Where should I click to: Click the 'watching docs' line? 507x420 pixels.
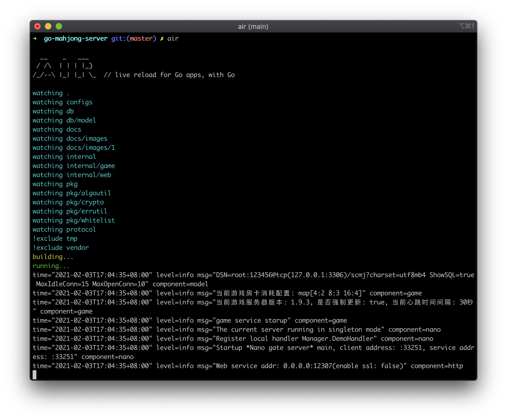(x=57, y=129)
